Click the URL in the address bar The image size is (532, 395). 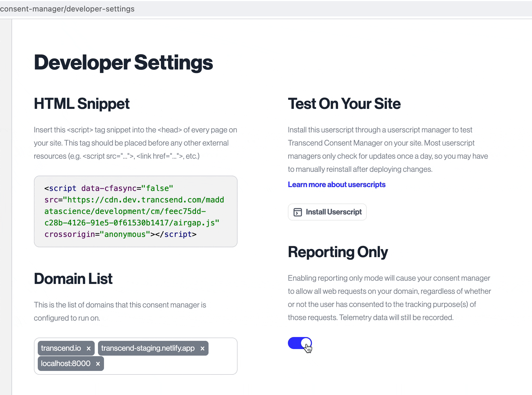[x=67, y=9]
